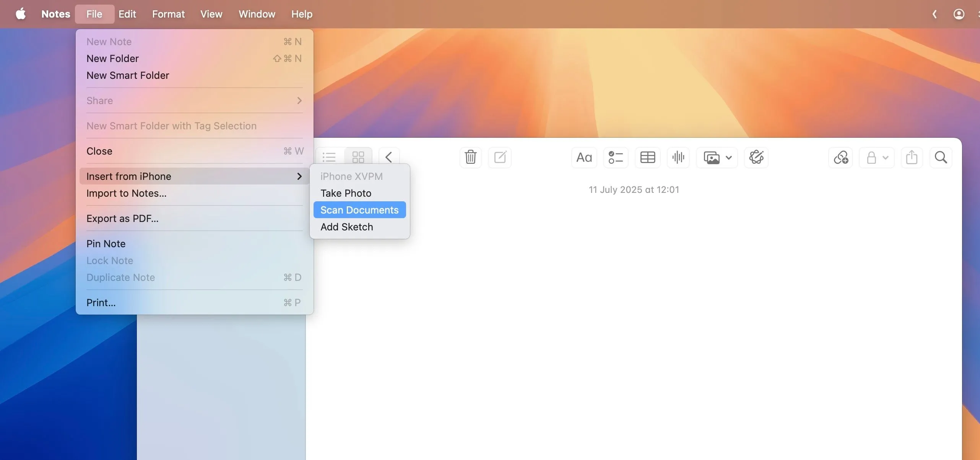Choose Pin Note
This screenshot has height=460, width=980.
click(x=194, y=244)
